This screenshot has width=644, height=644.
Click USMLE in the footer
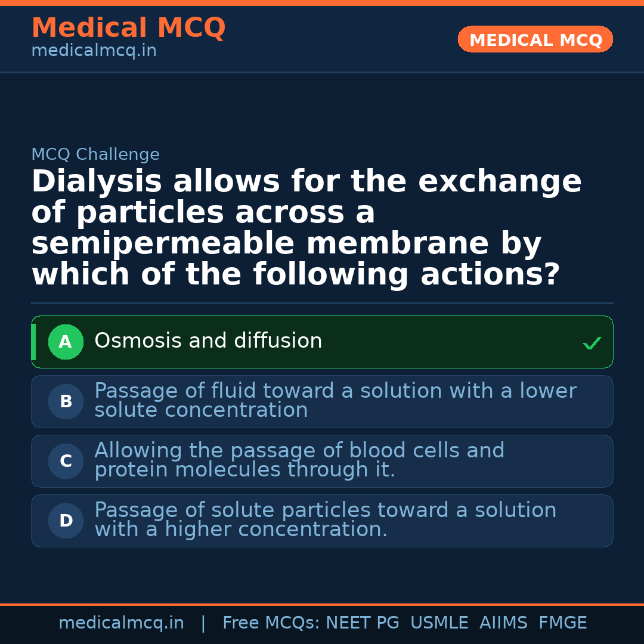[x=439, y=623]
